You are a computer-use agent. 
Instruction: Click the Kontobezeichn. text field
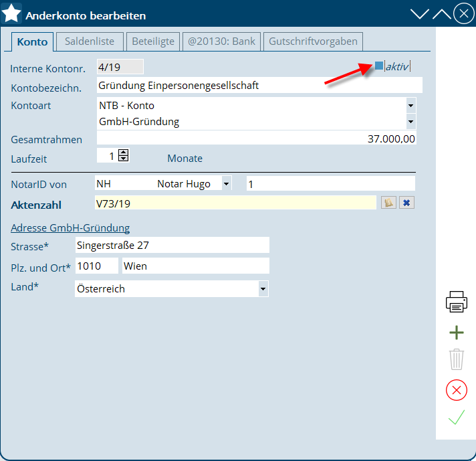[259, 85]
